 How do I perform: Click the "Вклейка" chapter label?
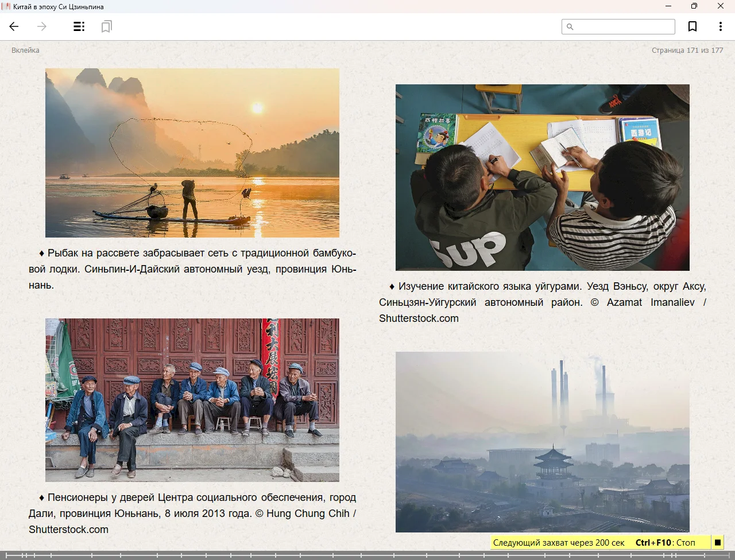26,50
